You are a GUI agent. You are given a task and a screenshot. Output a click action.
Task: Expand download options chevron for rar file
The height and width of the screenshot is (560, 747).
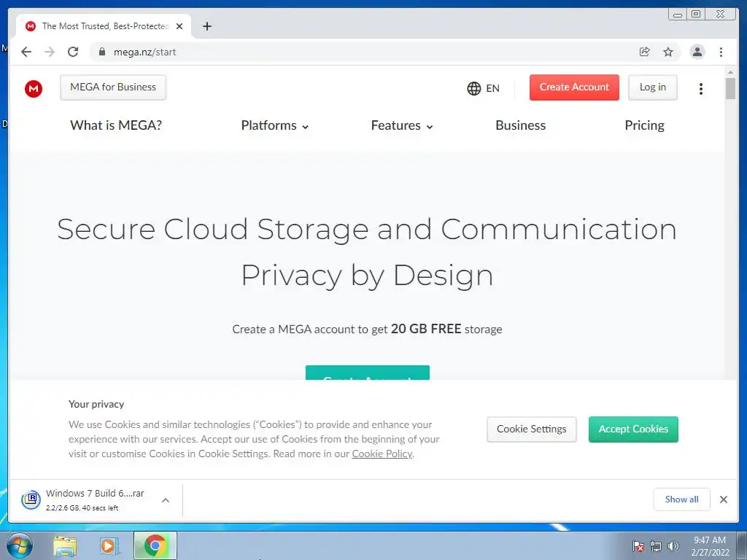(166, 500)
